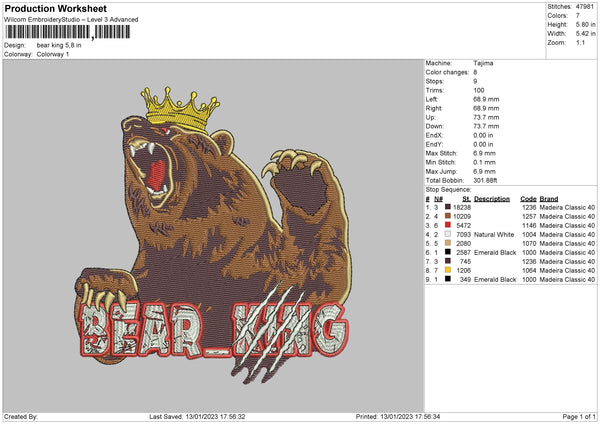The width and height of the screenshot is (600, 424).
Task: Click the tan swatch beside stitch count 2080
Action: [x=447, y=243]
